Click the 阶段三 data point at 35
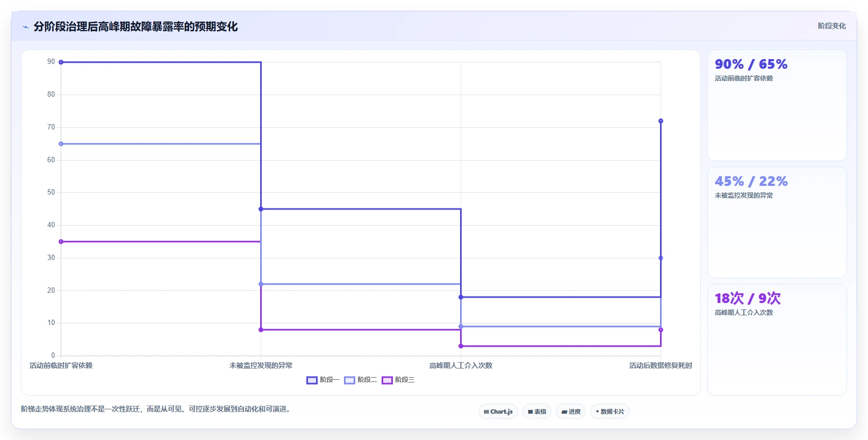 coord(61,242)
